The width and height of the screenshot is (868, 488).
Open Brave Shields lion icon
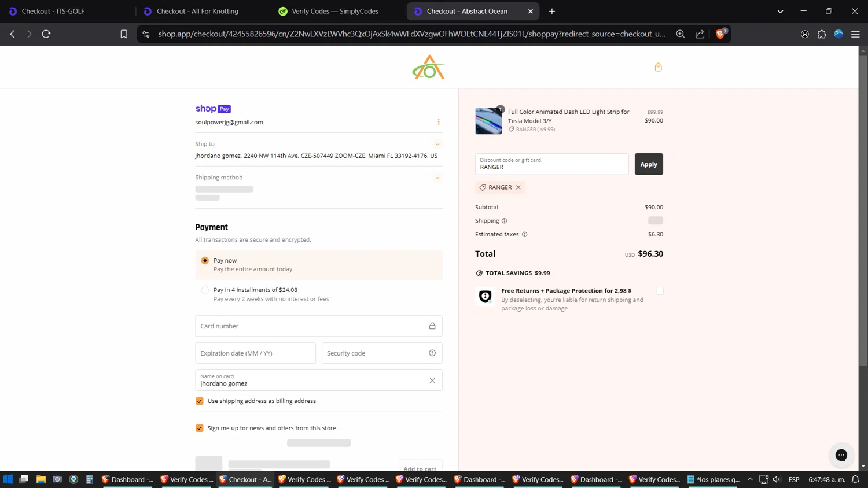click(x=720, y=34)
